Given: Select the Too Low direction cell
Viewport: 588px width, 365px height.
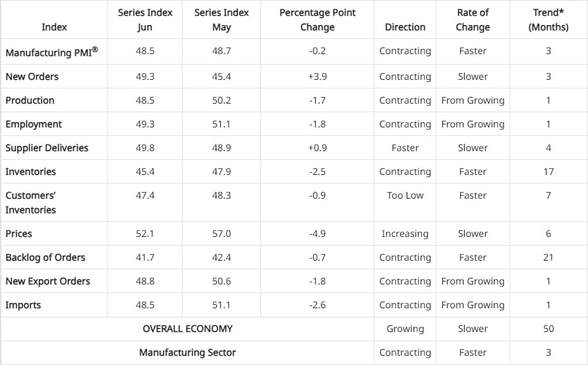Looking at the screenshot, I should click(x=405, y=195).
